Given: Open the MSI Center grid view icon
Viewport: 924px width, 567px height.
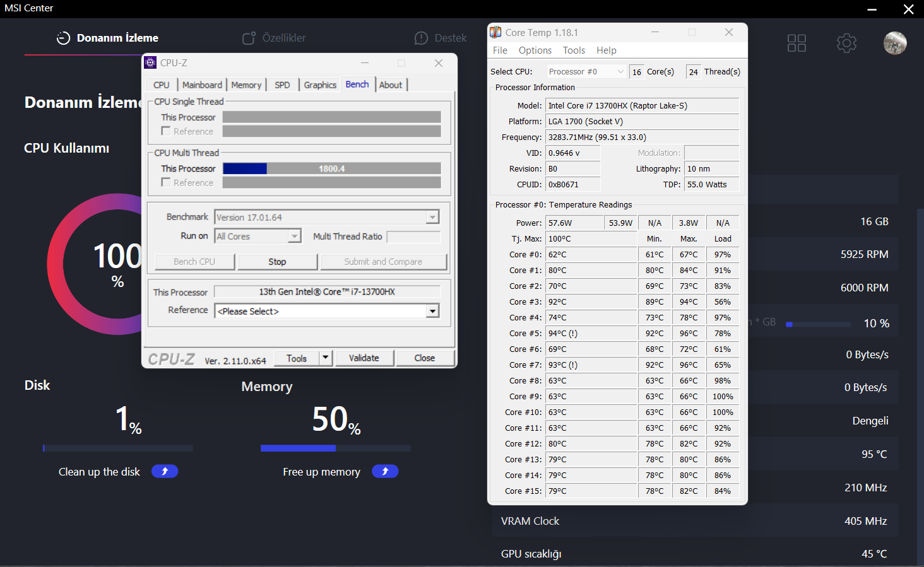Looking at the screenshot, I should [x=797, y=43].
